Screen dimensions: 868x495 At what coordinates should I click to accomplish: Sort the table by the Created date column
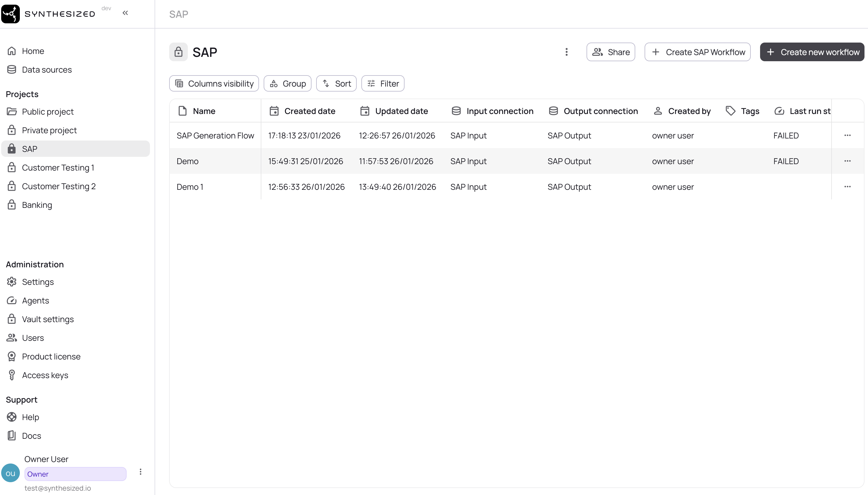click(309, 111)
